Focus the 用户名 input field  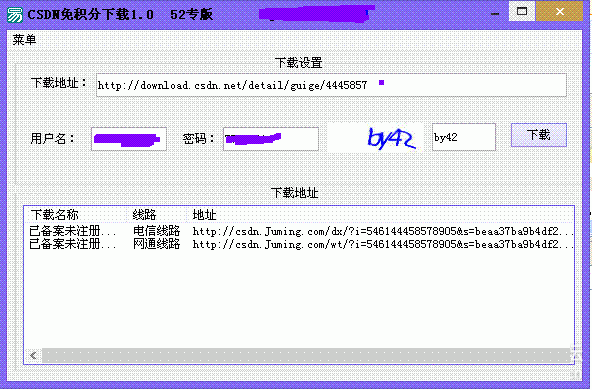pyautogui.click(x=129, y=139)
